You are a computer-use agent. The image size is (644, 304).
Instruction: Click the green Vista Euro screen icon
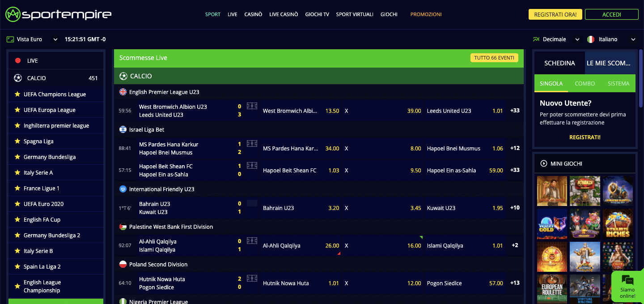pyautogui.click(x=9, y=39)
